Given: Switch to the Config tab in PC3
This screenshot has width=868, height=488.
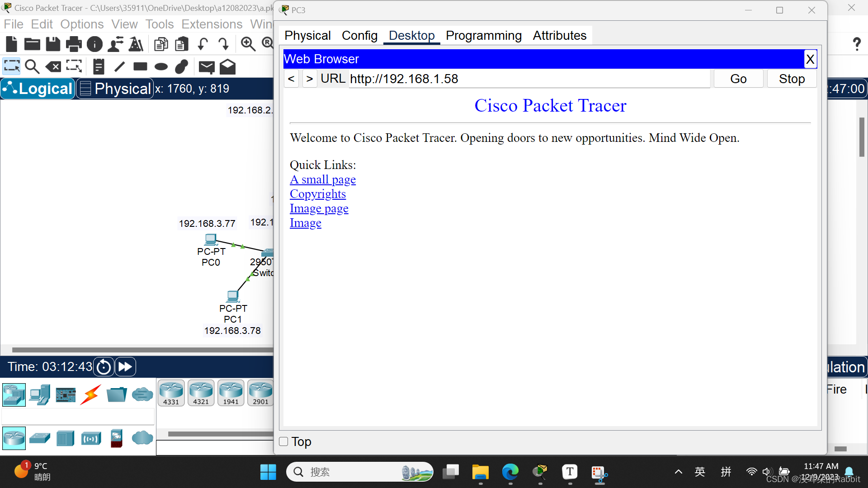Looking at the screenshot, I should [359, 35].
